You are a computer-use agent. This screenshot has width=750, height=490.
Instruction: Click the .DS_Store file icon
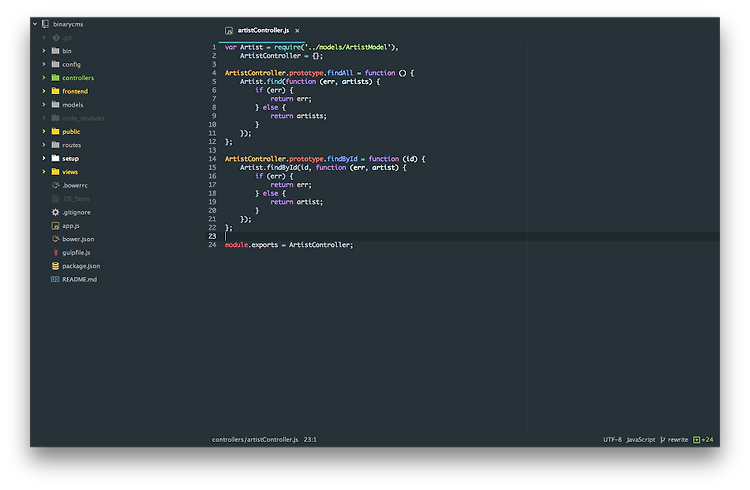click(55, 199)
